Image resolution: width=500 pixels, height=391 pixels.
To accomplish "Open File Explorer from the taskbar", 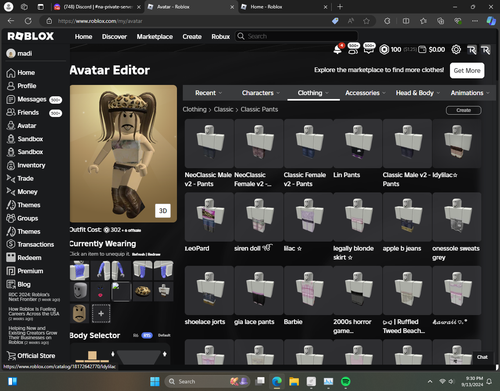I will pyautogui.click(x=294, y=381).
